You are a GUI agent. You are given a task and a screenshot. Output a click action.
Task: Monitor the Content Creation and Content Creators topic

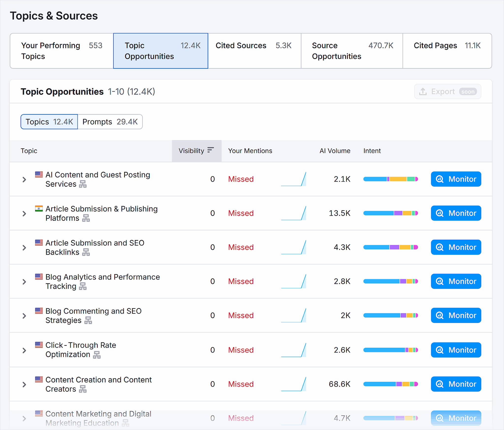(456, 384)
